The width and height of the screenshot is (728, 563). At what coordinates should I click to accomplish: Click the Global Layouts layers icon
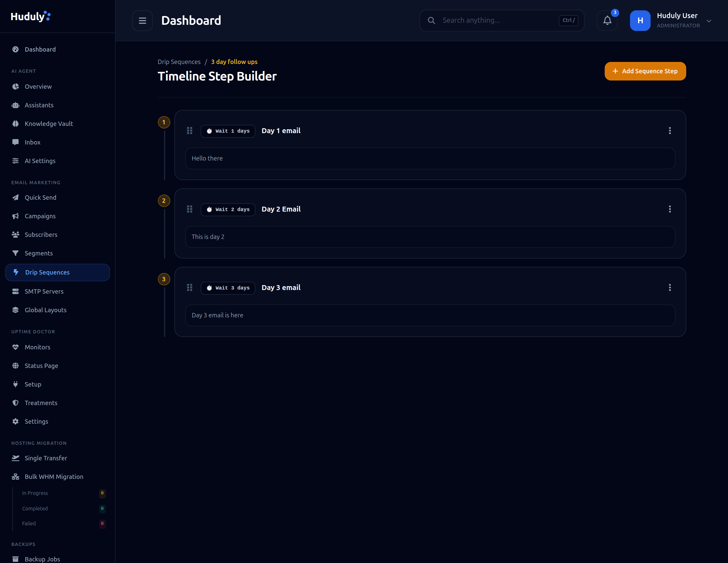(x=15, y=310)
